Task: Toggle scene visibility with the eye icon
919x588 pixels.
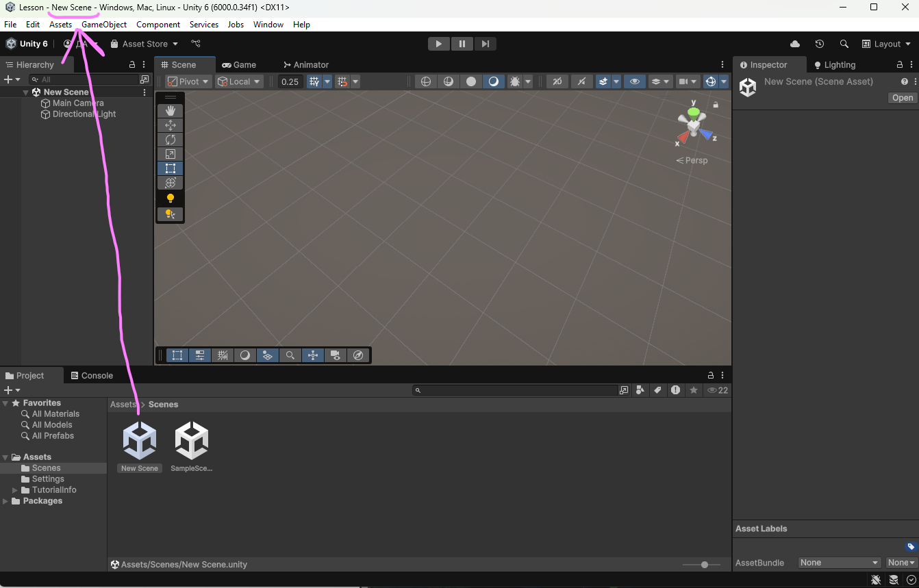Action: (x=634, y=81)
